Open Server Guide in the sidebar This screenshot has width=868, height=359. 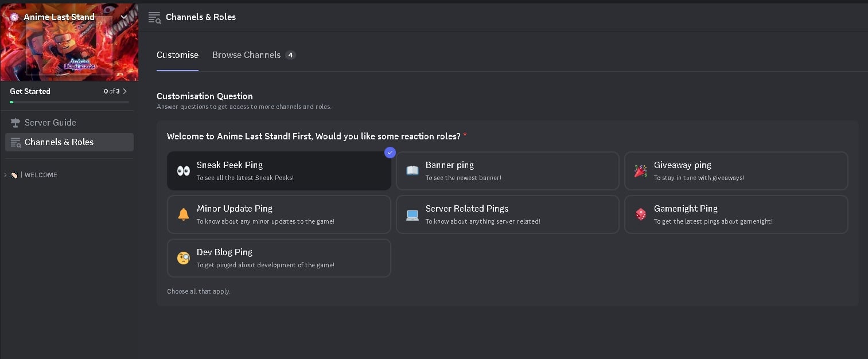tap(69, 123)
